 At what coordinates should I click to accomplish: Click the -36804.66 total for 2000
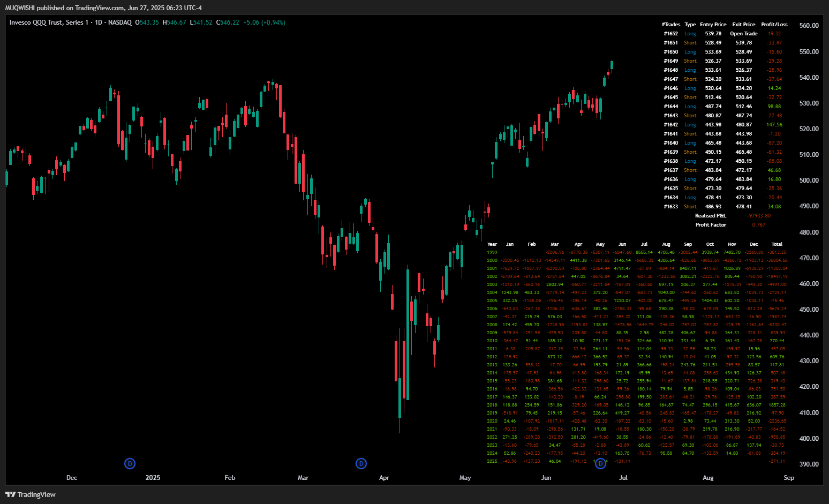[x=777, y=260]
